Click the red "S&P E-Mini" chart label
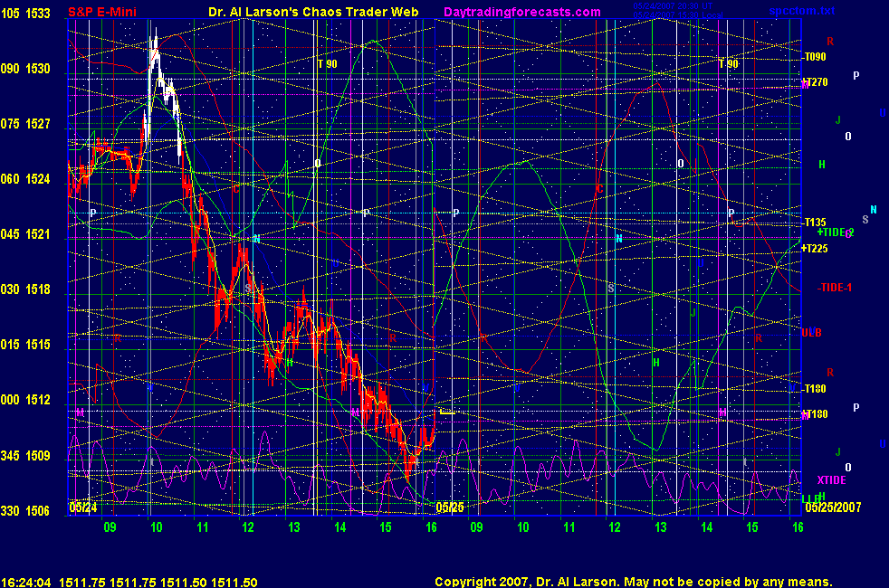889x588 pixels. 102,12
